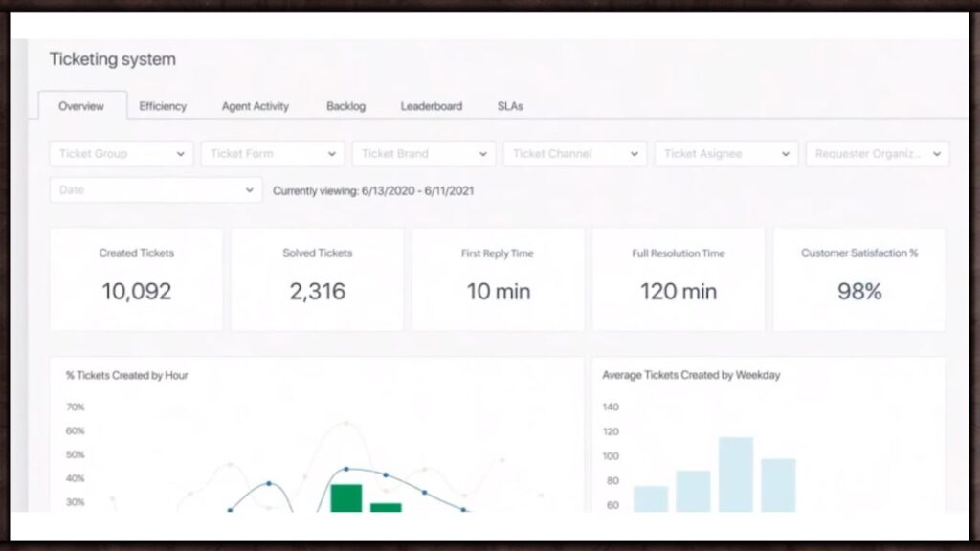Screen dimensions: 980x551
Task: Click the Solved Tickets value 2,316
Action: pyautogui.click(x=318, y=291)
